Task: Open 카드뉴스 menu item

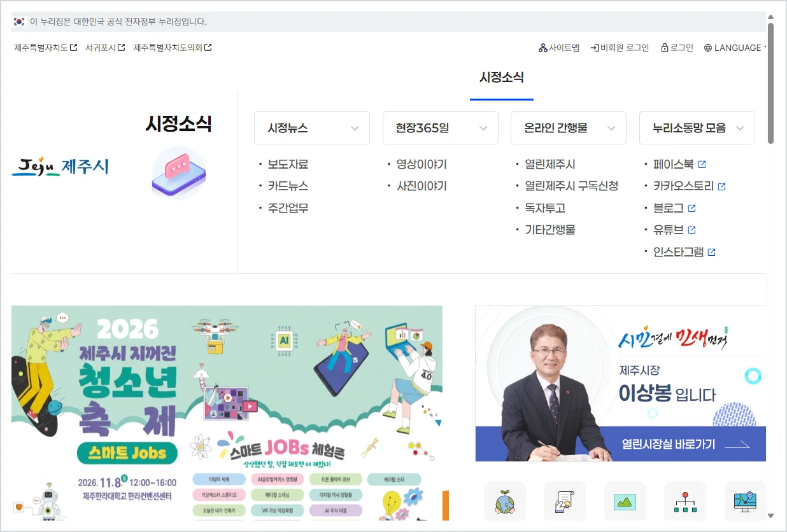Action: click(288, 186)
